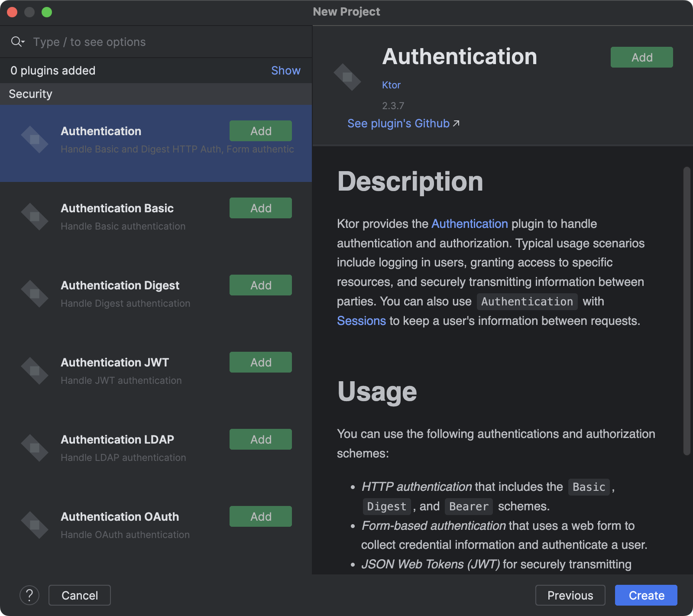The height and width of the screenshot is (616, 693).
Task: Click the Authentication link in the description
Action: pos(470,224)
